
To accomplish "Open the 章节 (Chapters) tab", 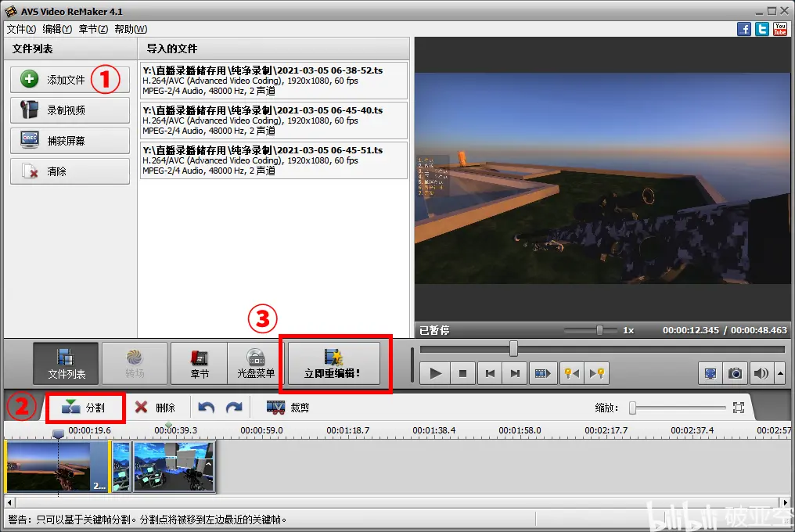I will pos(200,363).
